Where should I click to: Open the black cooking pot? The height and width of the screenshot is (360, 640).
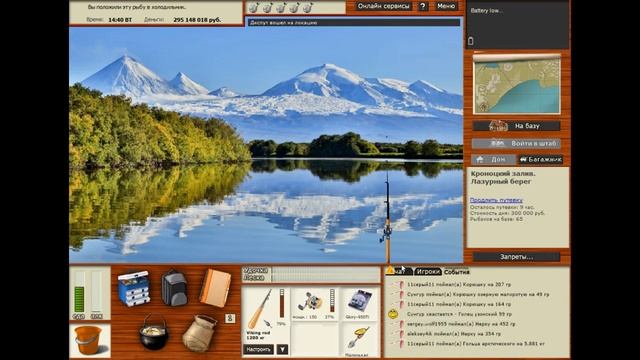153,332
